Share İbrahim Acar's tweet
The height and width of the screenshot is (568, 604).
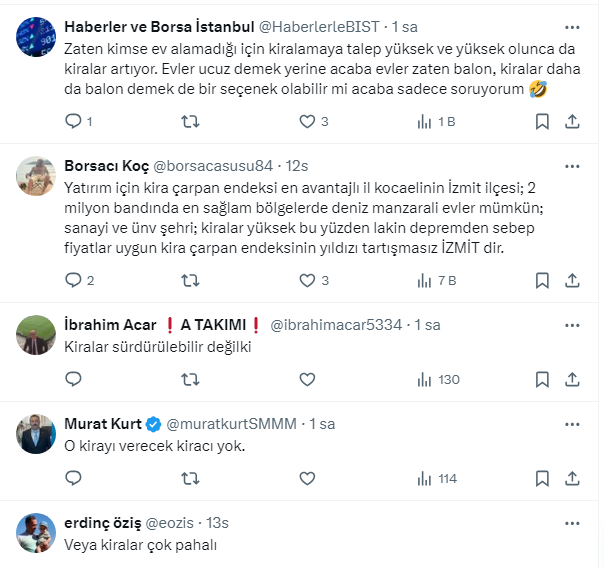click(572, 379)
